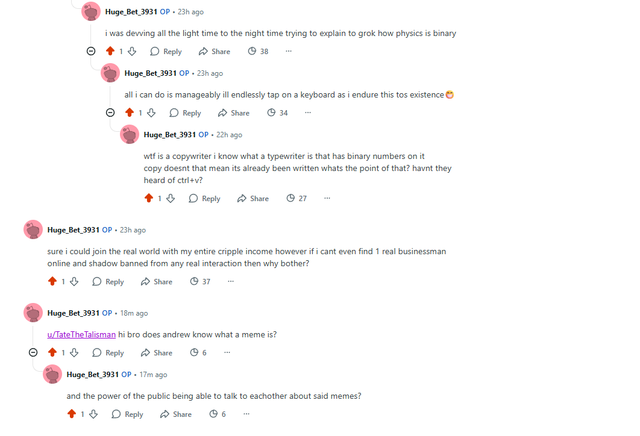Open the u/TateTheTalisman profile link
Screen dimensions: 640x436
[81, 334]
